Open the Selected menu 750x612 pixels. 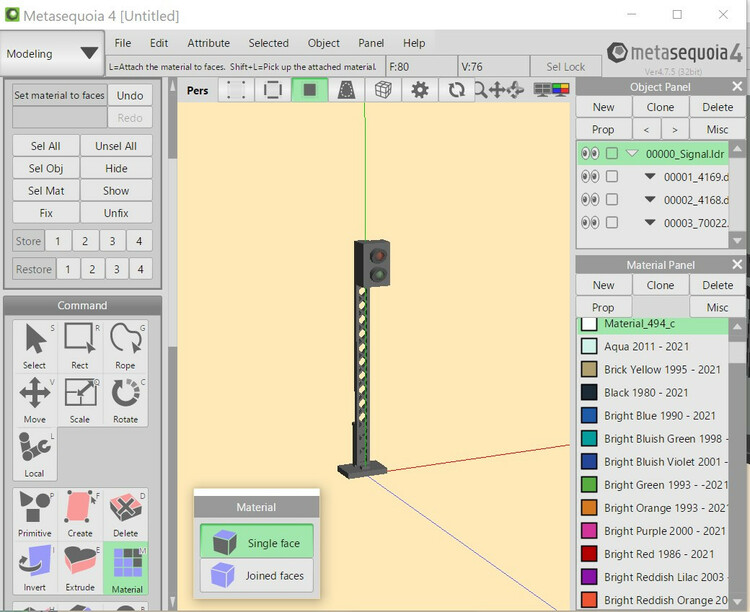point(268,43)
